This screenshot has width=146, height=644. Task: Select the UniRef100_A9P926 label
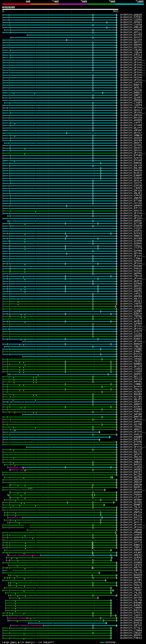131,115
